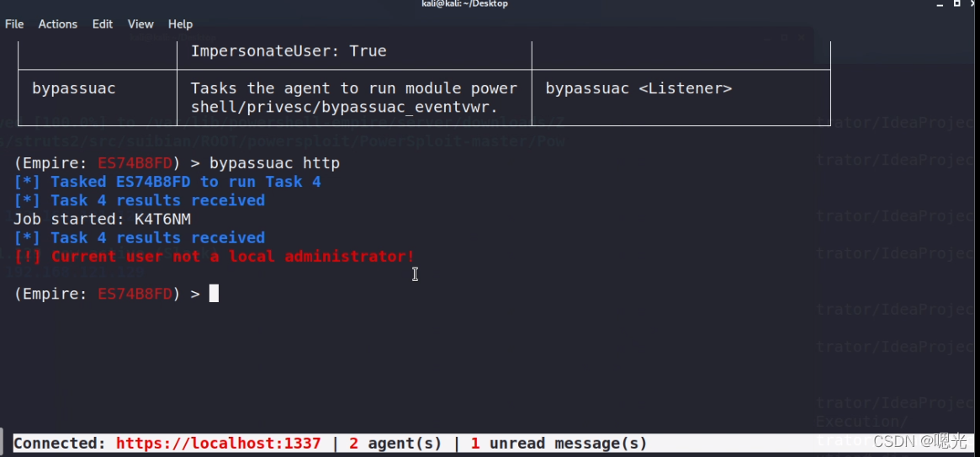Click the description mentioning bypassuac_eventvwr
Screen dimensions: 980x457
(354, 98)
